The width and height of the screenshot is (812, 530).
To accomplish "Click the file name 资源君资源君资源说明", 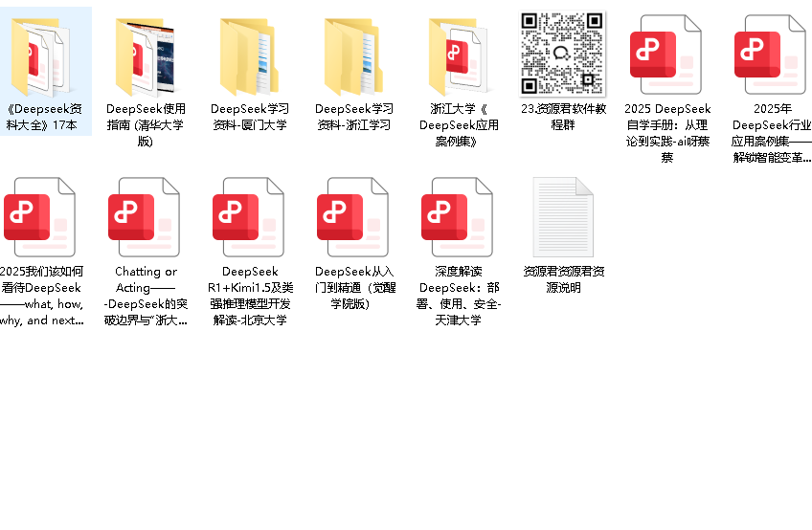I will tap(563, 279).
